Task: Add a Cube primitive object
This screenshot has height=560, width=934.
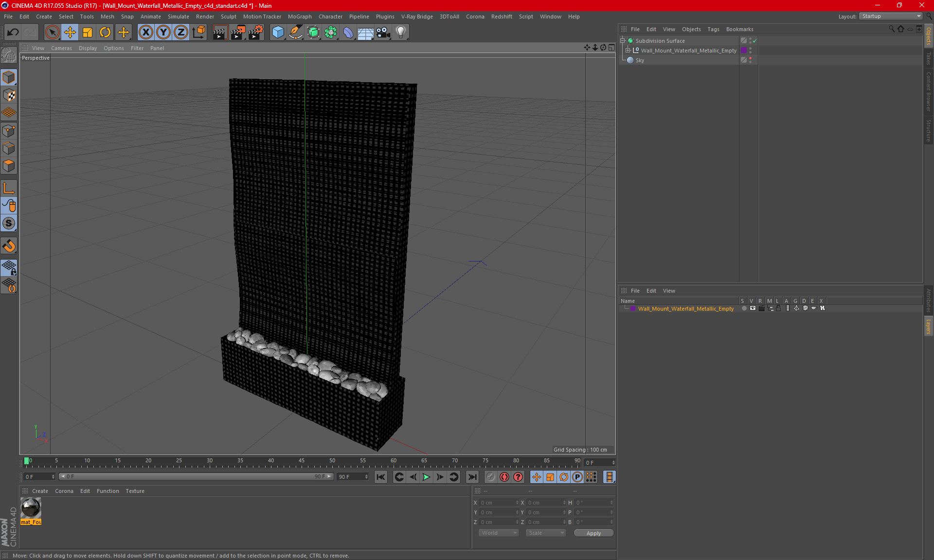Action: click(278, 33)
